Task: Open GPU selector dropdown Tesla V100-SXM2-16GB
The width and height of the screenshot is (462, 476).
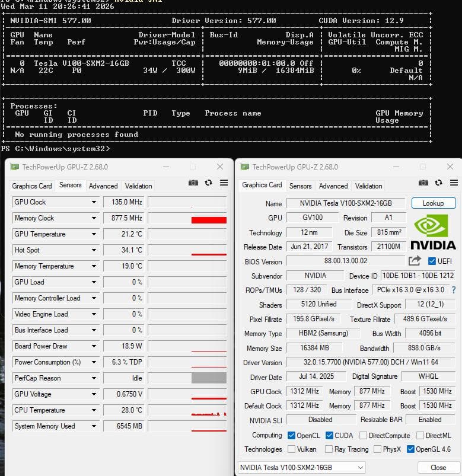Action: [x=302, y=468]
